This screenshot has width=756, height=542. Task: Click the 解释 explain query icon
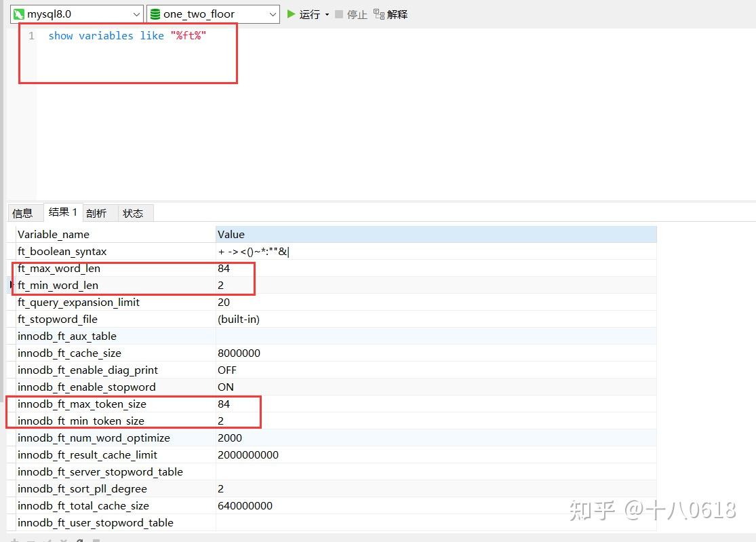(x=378, y=14)
